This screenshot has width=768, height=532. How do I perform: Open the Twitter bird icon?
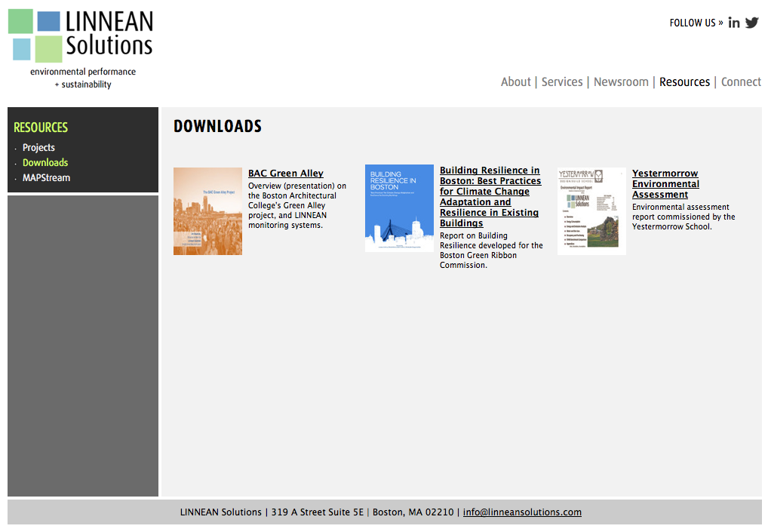point(752,23)
